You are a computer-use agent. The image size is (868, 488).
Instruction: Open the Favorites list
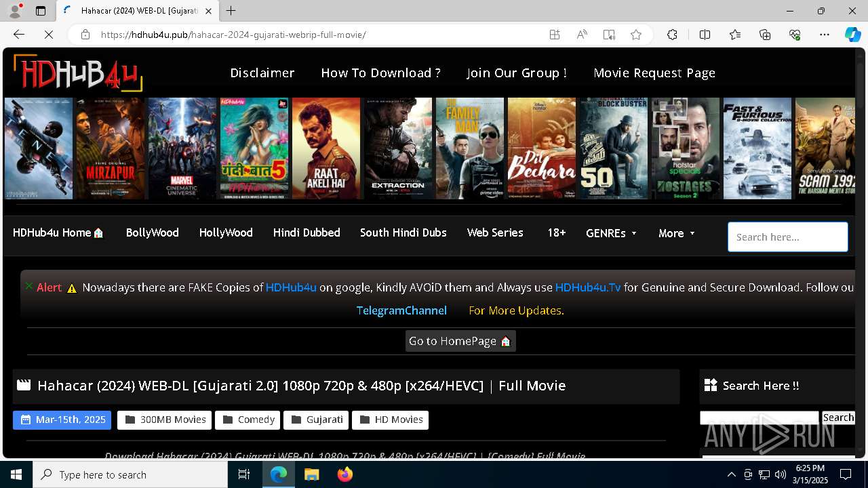pos(735,35)
